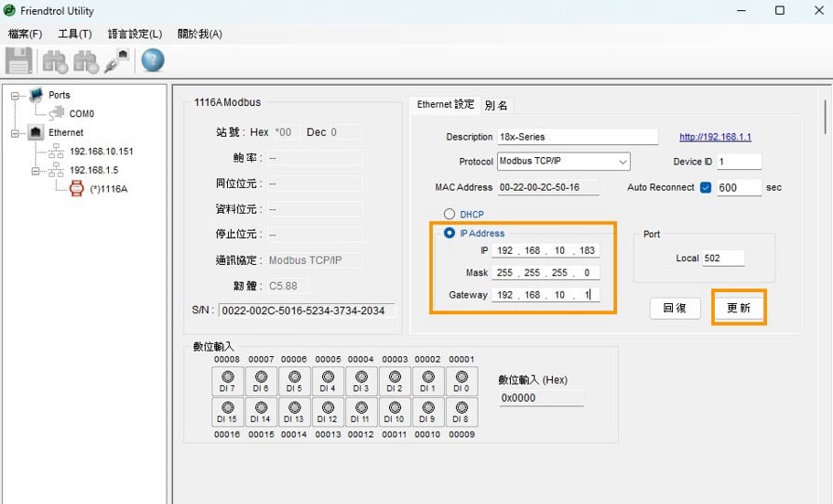Select the DHCP radio option
Screen dimensions: 833x504
[450, 214]
